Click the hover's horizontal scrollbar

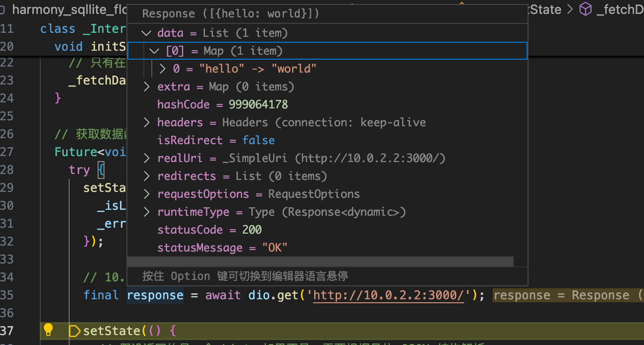click(320, 261)
